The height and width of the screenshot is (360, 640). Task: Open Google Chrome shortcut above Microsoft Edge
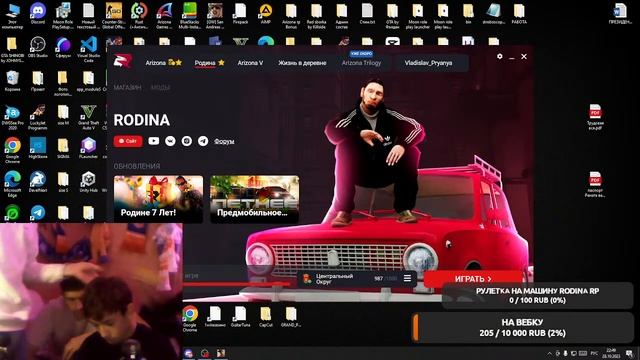pos(12,150)
